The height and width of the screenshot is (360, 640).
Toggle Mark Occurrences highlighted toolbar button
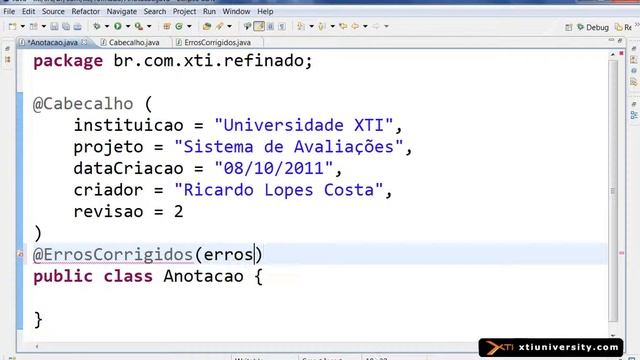259,27
